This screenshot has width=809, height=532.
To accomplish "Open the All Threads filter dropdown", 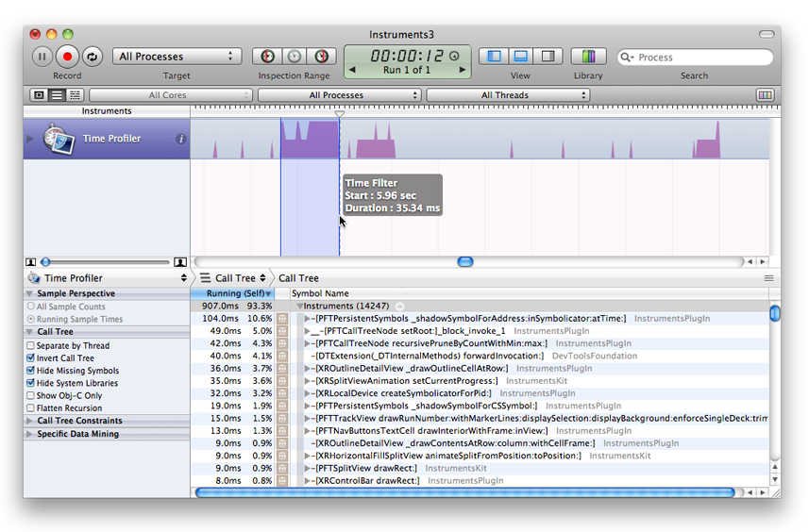I will (508, 95).
